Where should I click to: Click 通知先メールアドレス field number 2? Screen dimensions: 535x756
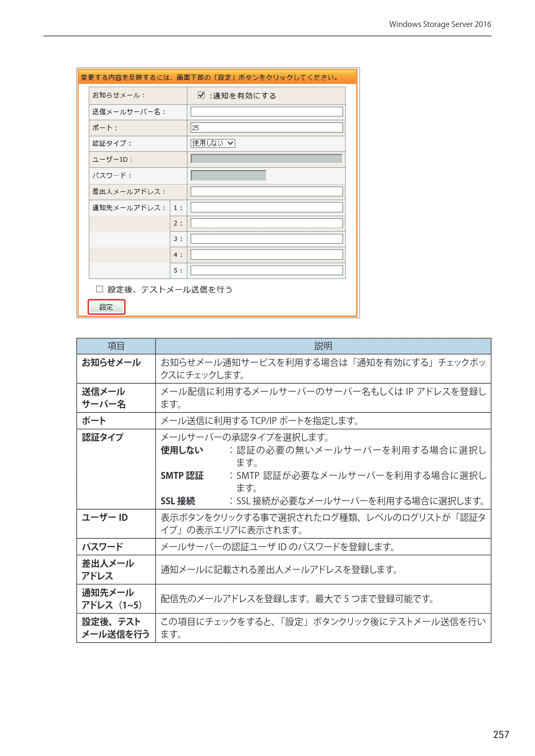click(x=267, y=223)
